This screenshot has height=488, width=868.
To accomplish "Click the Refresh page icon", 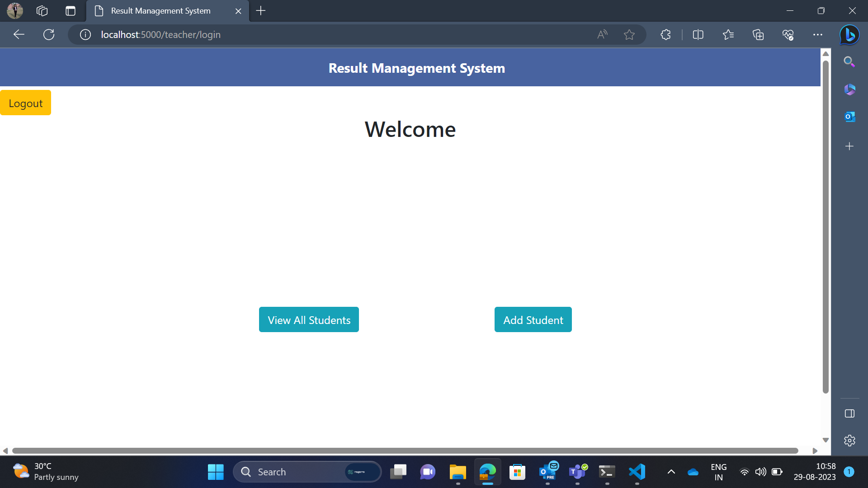I will tap(49, 35).
